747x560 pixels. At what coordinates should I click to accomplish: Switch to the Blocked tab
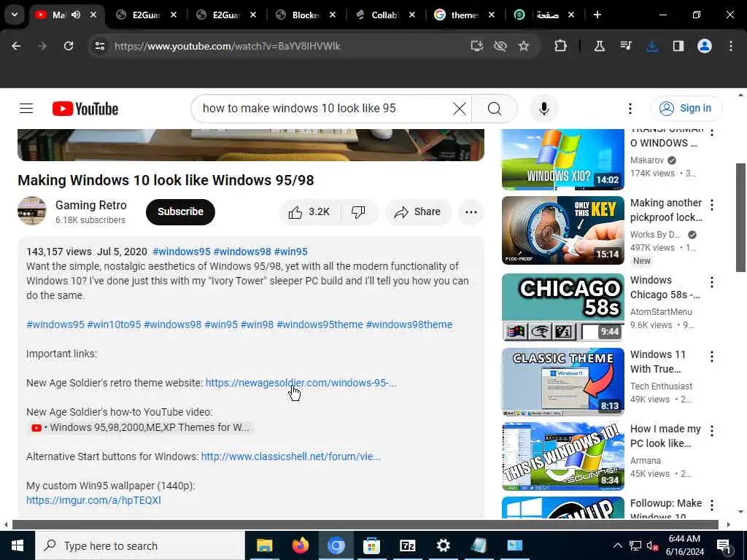point(306,15)
